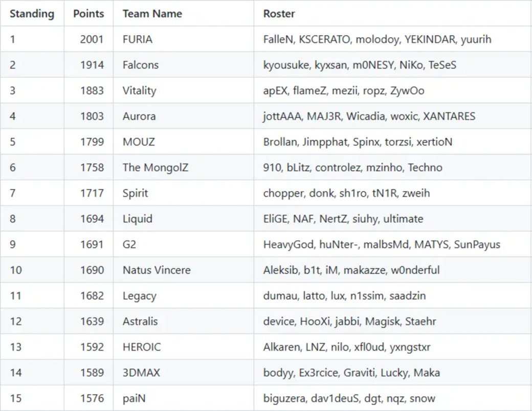Select the FURIA team name cell
This screenshot has width=532, height=411.
pos(138,39)
